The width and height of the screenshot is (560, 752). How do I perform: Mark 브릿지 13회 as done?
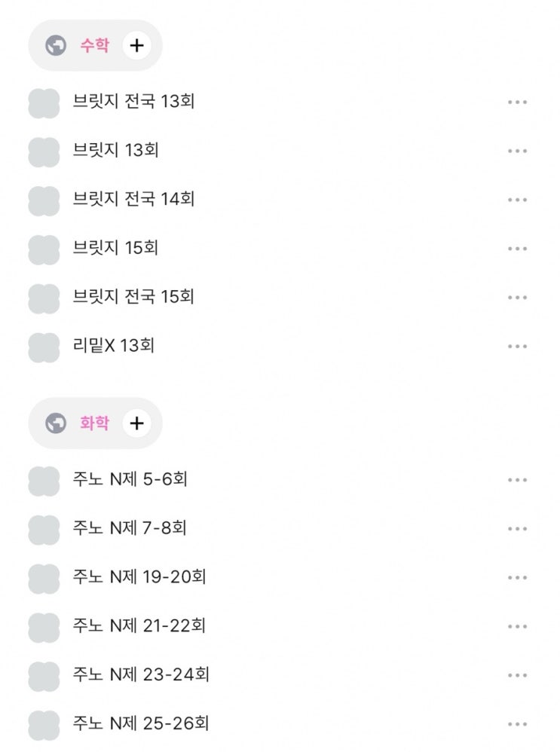click(x=44, y=151)
